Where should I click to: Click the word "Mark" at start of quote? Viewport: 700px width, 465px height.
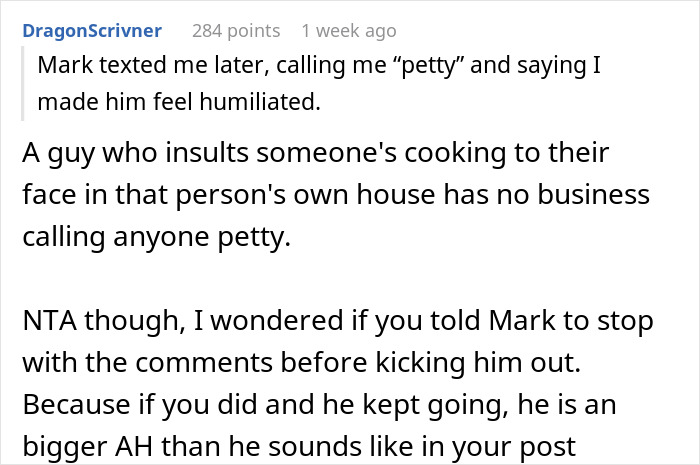tap(61, 66)
